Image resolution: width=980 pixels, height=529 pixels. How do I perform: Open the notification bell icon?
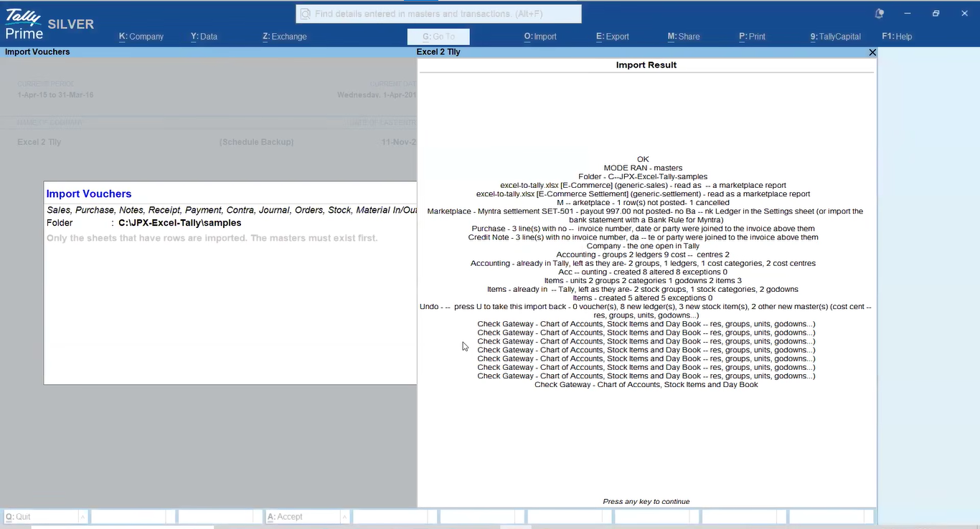pyautogui.click(x=879, y=14)
